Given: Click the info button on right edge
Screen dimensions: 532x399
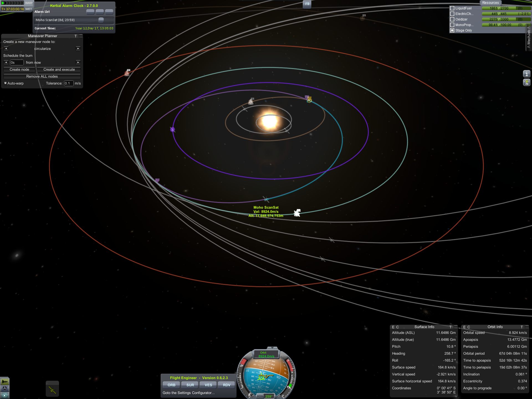Looking at the screenshot, I should point(526,74).
